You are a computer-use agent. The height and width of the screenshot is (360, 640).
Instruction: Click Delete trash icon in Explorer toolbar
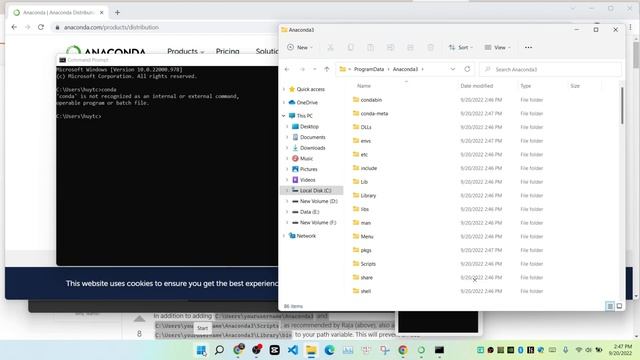(430, 47)
